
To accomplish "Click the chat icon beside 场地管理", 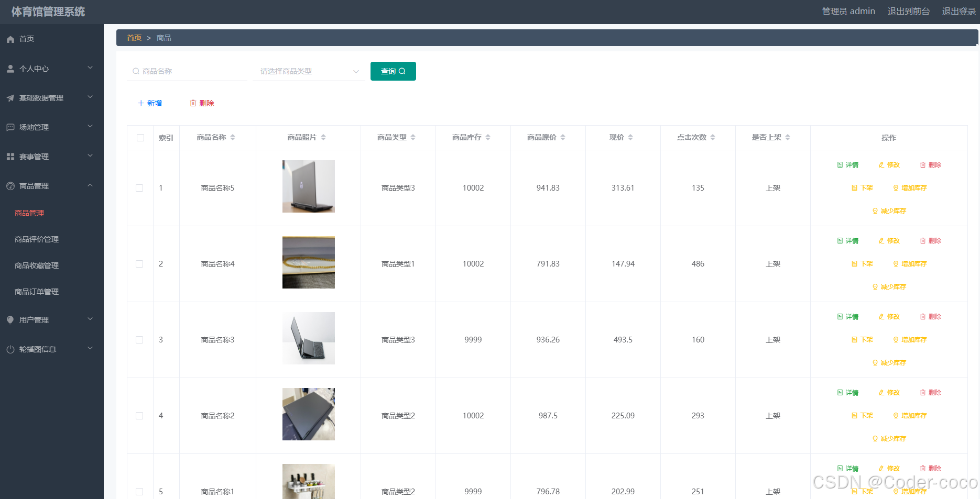I will [10, 127].
